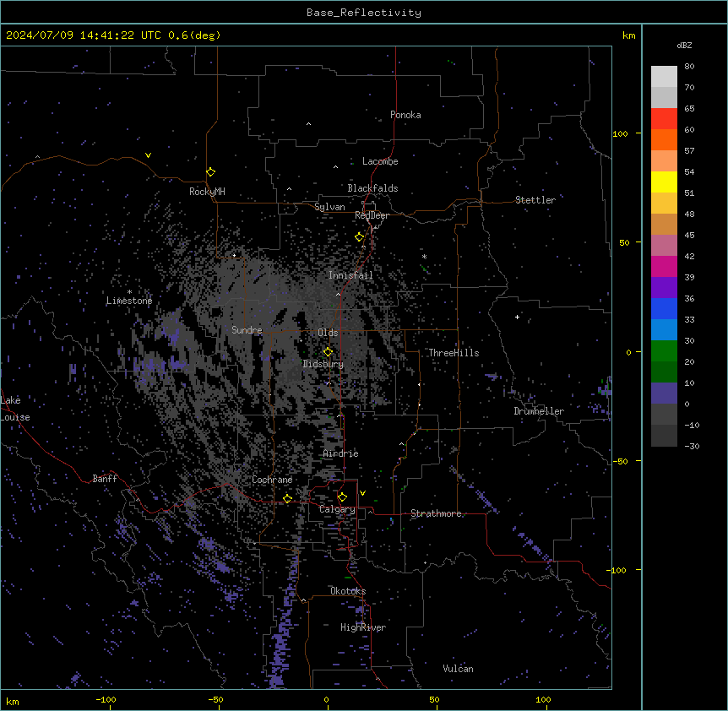The width and height of the screenshot is (728, 711).
Task: Click the ThreeHills label
Action: pyautogui.click(x=454, y=353)
